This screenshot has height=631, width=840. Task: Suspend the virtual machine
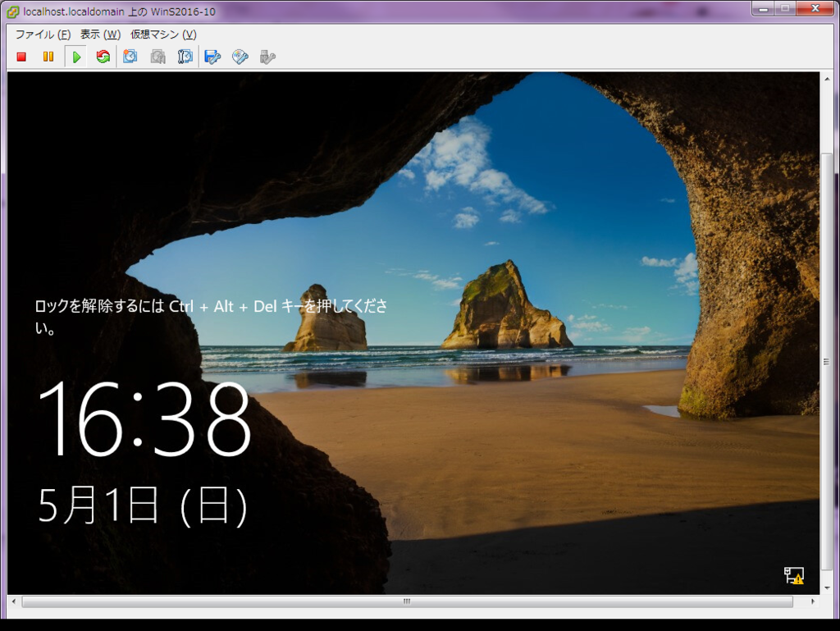48,57
